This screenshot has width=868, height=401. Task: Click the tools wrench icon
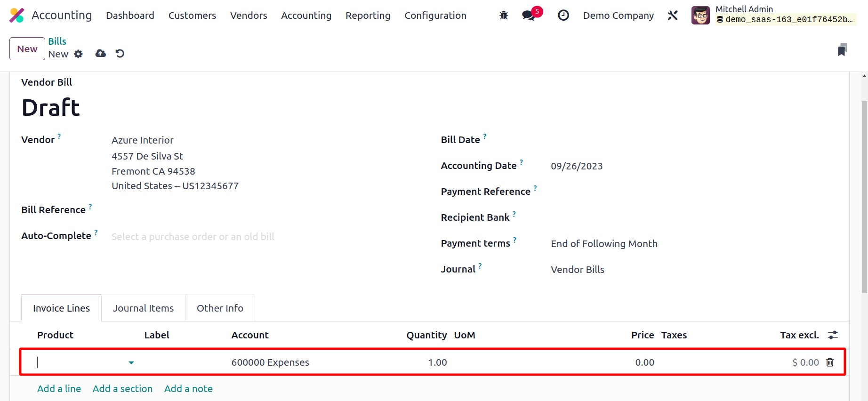[673, 16]
